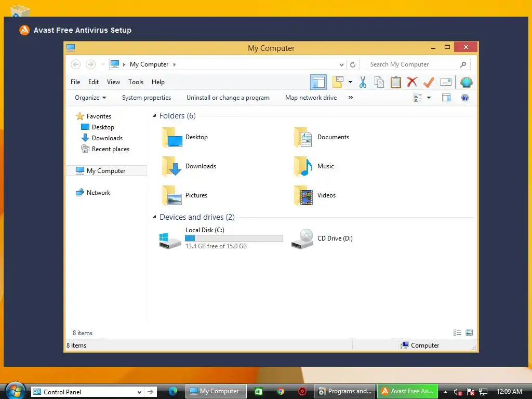Toggle the preview pane button
Viewport: 532px width, 399px height.
[x=446, y=98]
